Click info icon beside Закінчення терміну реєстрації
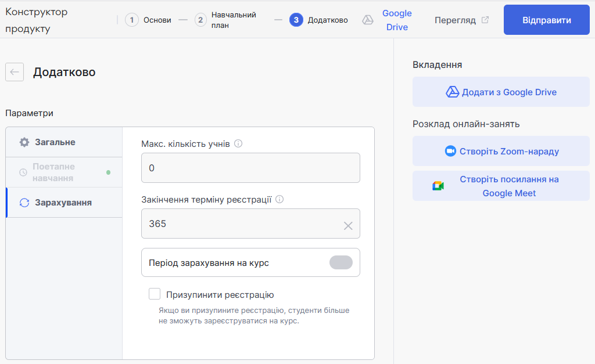This screenshot has height=364, width=595. (x=279, y=199)
